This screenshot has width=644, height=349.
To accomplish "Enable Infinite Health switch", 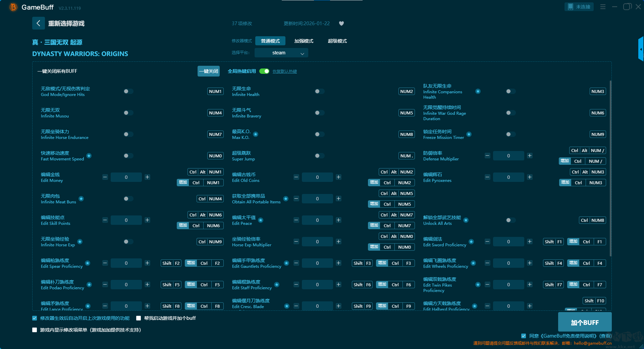I will [x=319, y=91].
